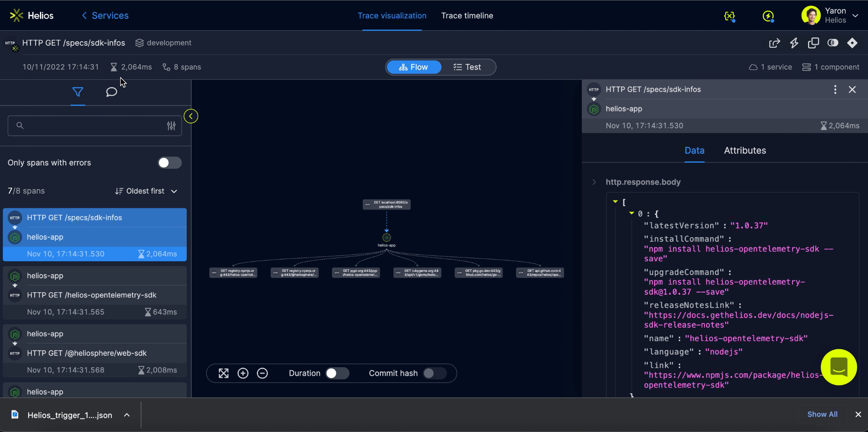868x432 pixels.
Task: Select the GET localhost:8080 node in graph
Action: pyautogui.click(x=387, y=205)
